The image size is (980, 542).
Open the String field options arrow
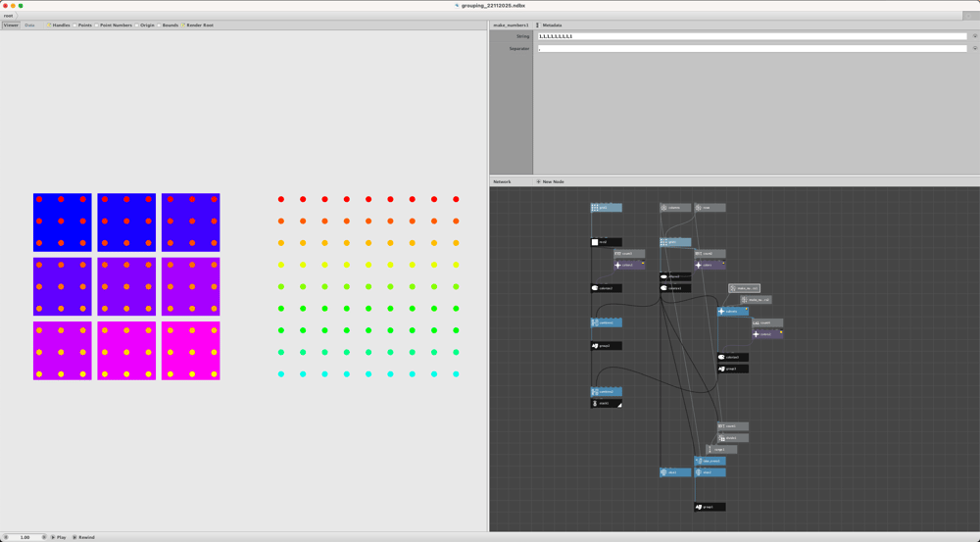[x=974, y=36]
